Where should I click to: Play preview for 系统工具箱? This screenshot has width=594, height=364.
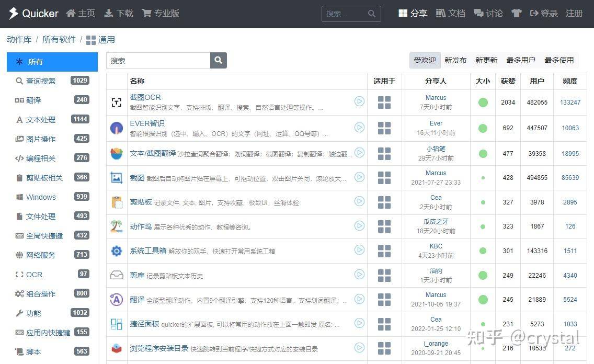360,250
